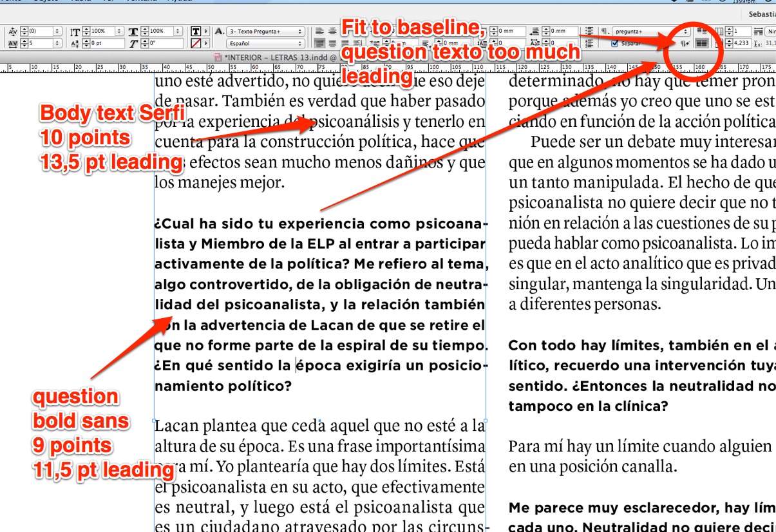Expand the stroke color arrow menu
This screenshot has height=532, width=776.
point(205,43)
